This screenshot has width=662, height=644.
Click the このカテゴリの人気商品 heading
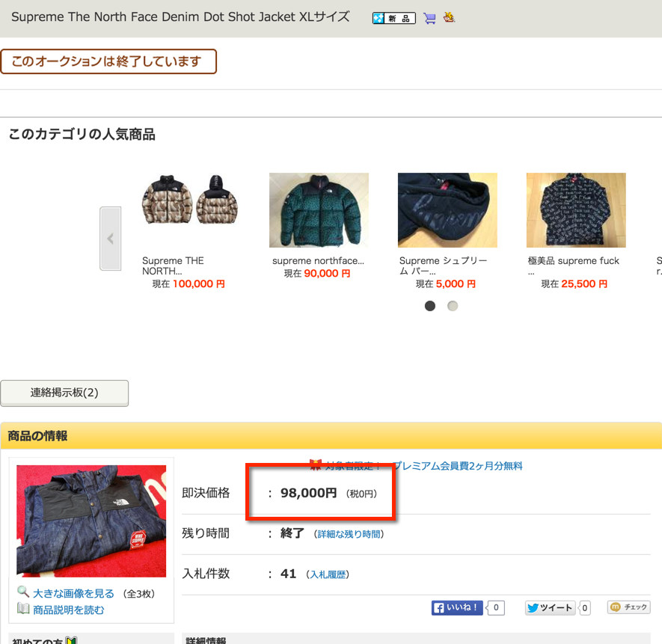(x=82, y=135)
